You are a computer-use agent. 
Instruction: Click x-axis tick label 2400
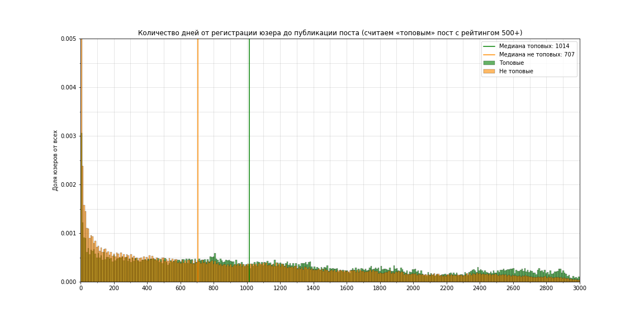pyautogui.click(x=480, y=288)
